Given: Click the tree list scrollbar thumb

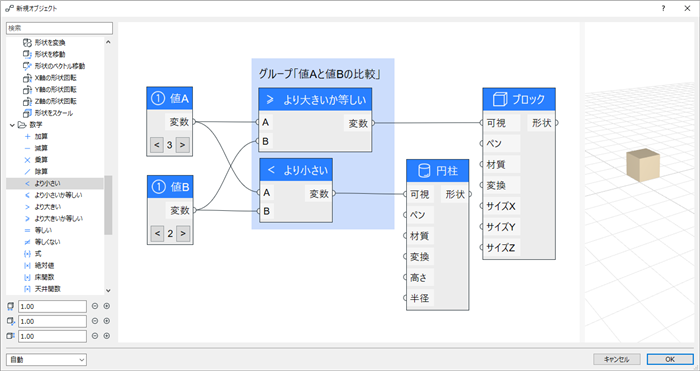Looking at the screenshot, I should point(108,205).
